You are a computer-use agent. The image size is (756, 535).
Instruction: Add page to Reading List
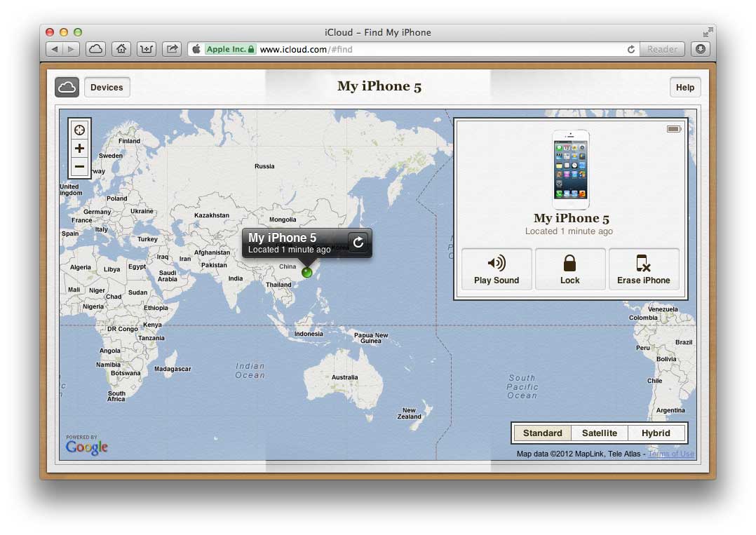coord(147,49)
